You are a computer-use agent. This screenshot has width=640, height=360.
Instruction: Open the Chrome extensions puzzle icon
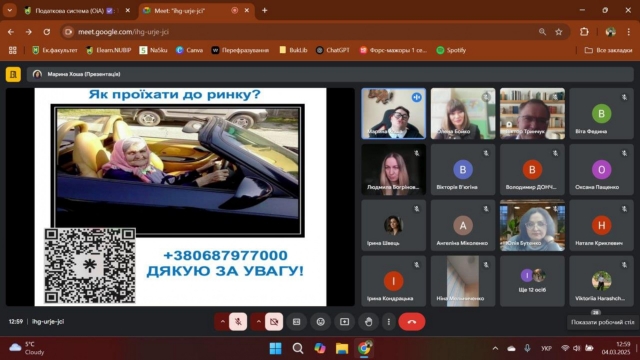(x=584, y=32)
